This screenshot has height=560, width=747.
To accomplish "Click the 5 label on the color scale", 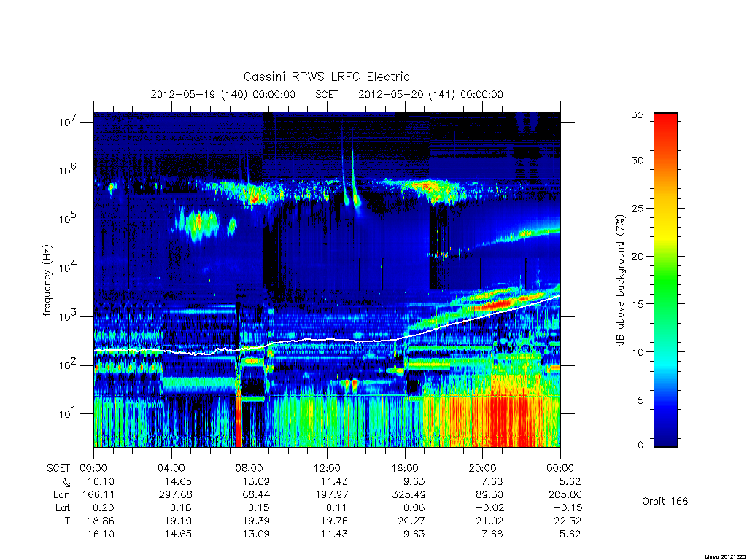I will point(640,400).
